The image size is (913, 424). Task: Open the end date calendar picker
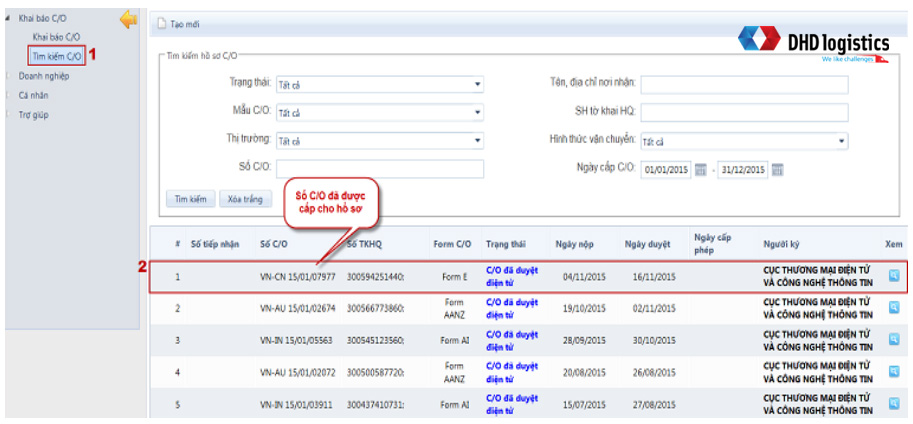(x=777, y=170)
